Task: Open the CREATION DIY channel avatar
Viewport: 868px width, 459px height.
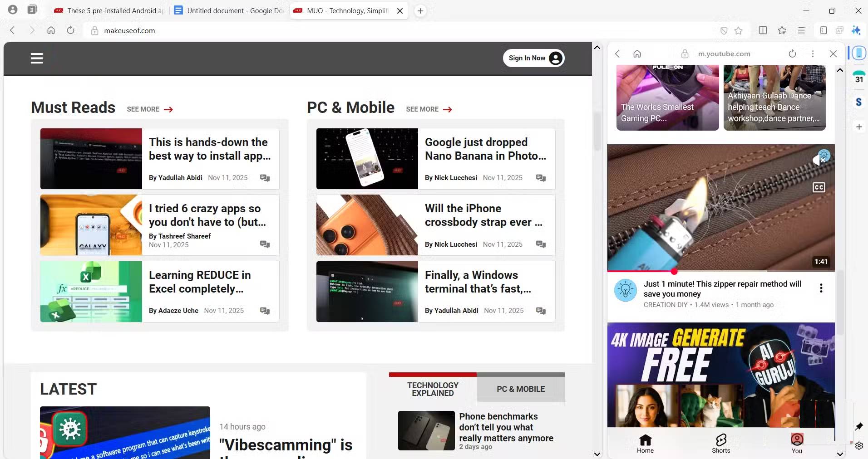Action: [626, 290]
